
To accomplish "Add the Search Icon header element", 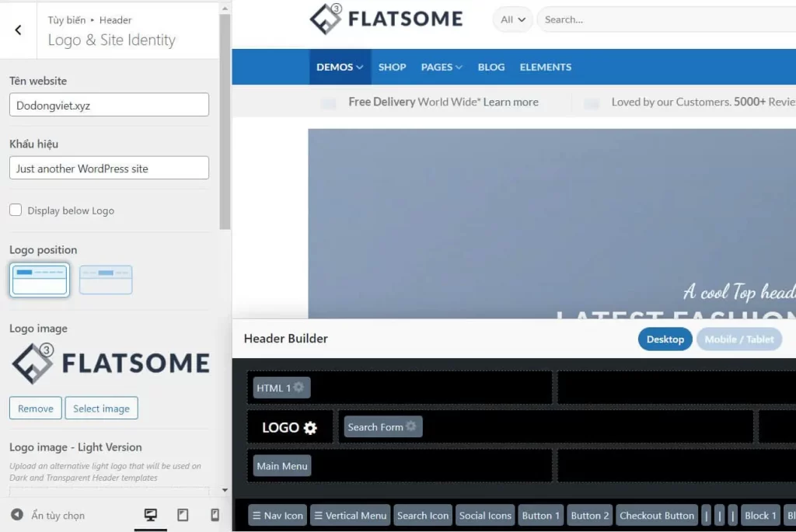I will [422, 515].
